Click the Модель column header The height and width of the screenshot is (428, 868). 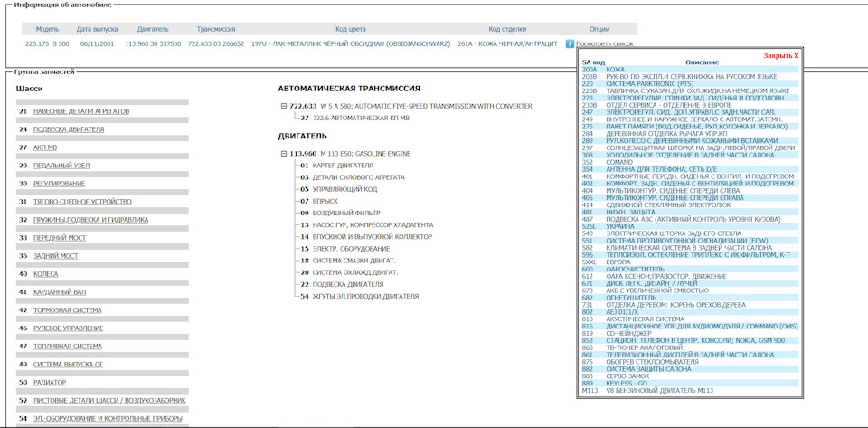pyautogui.click(x=48, y=29)
